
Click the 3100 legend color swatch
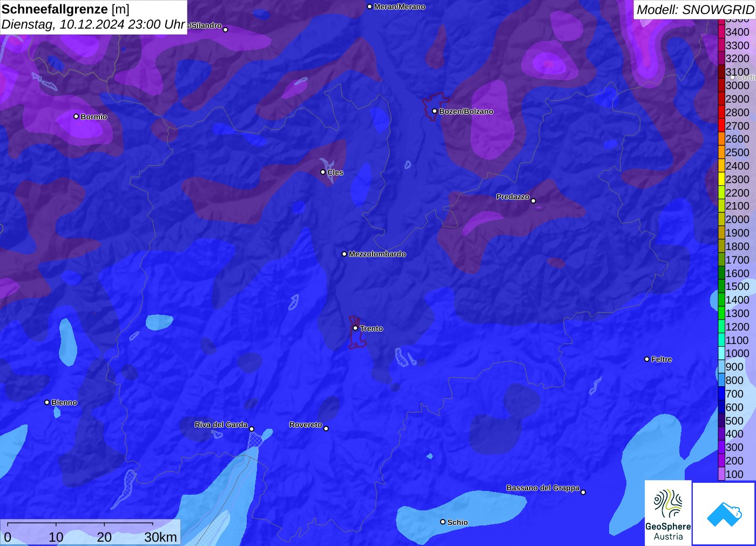click(721, 72)
